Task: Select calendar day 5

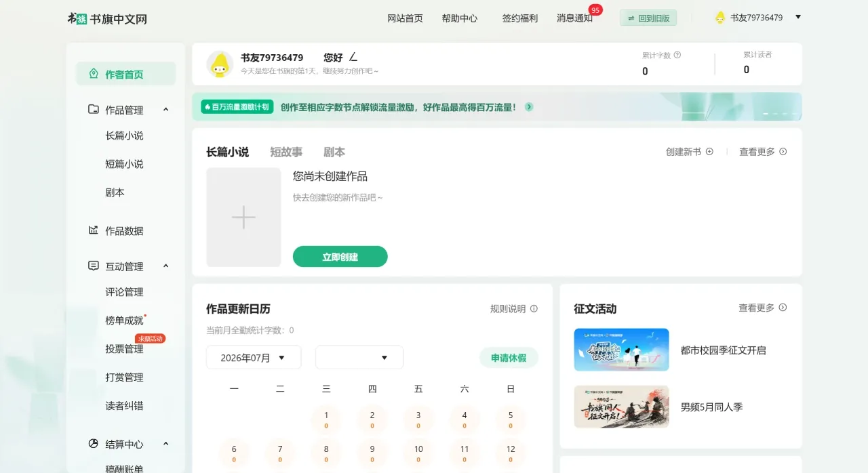Action: point(511,419)
